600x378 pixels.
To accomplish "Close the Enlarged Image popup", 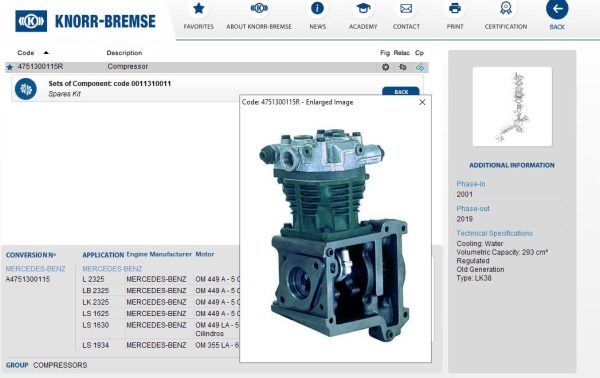I will (x=422, y=102).
